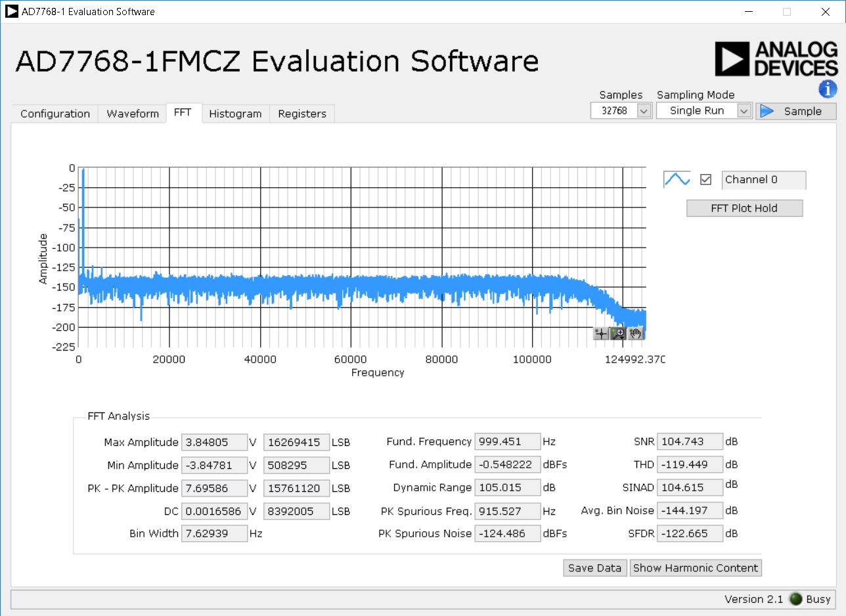Screen dimensions: 846x616
Task: Click the Version 2.1 status text
Action: (754, 599)
